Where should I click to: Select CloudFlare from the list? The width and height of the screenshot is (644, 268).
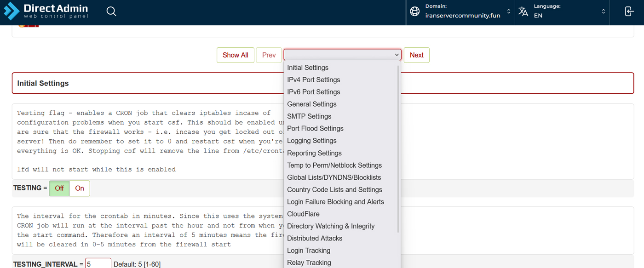pos(303,214)
